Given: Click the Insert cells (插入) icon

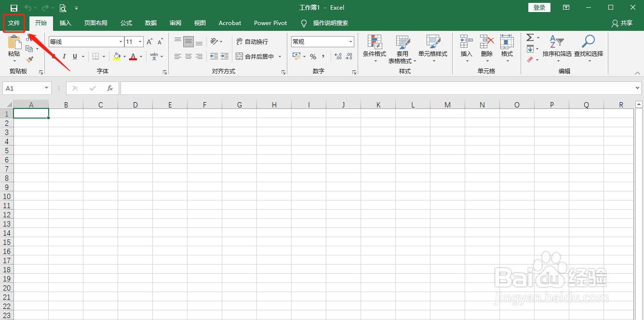Looking at the screenshot, I should click(x=466, y=41).
